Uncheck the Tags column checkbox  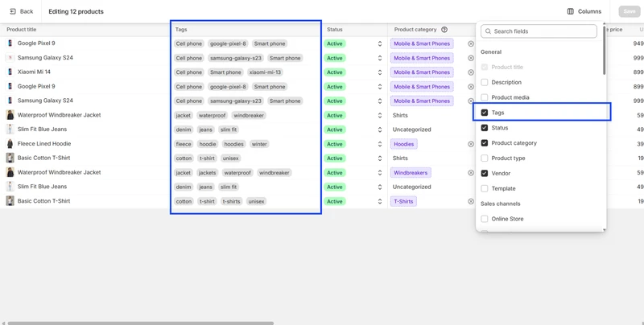click(485, 113)
